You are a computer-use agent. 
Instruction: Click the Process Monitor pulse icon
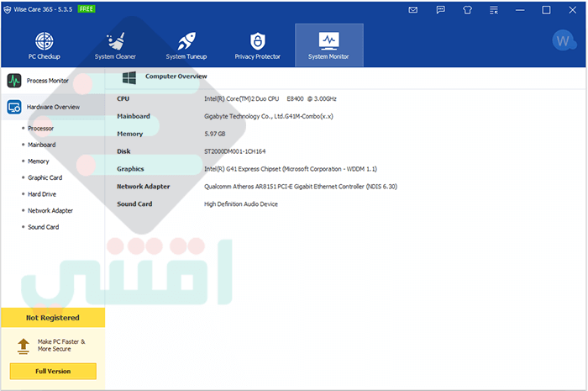(x=14, y=80)
